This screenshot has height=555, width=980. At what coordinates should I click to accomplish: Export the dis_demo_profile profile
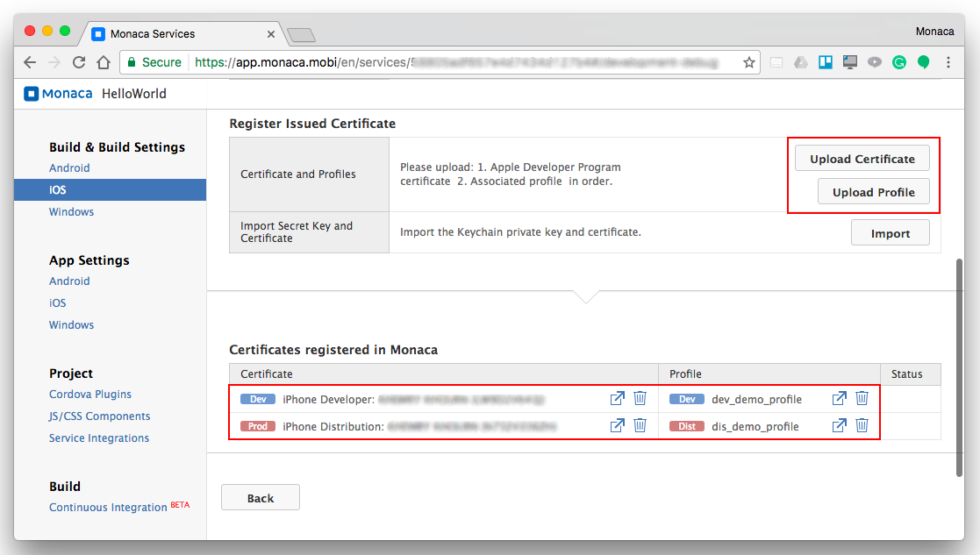pyautogui.click(x=839, y=425)
